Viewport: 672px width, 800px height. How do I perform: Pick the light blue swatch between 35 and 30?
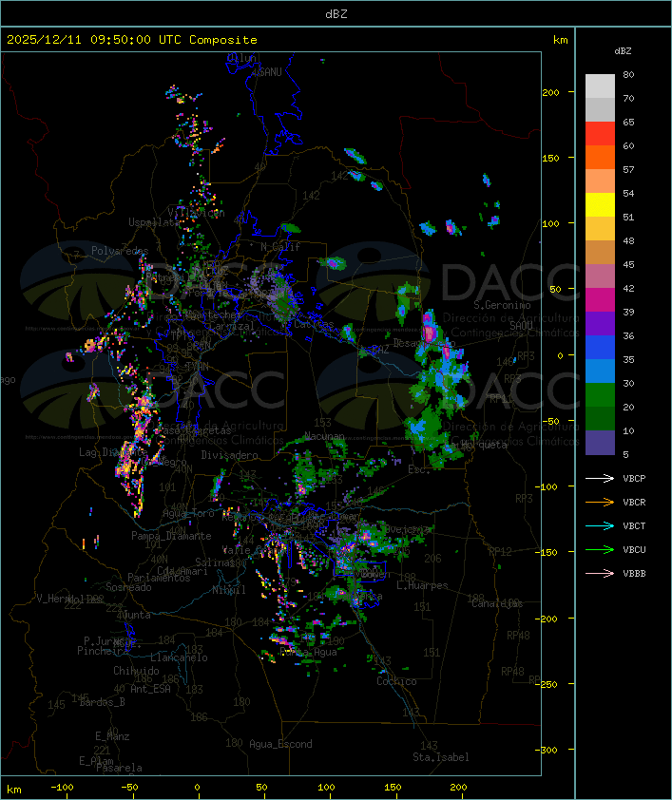pos(600,371)
